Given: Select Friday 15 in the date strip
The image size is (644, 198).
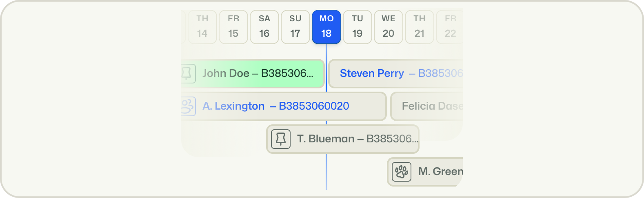Looking at the screenshot, I should (233, 27).
